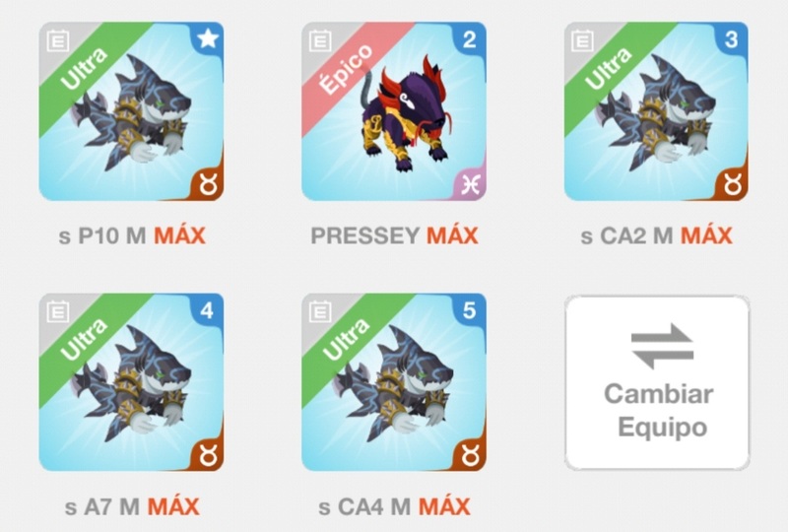Screen dimensions: 788x532
Task: Click the PRESSEY MÁX name label
Action: (395, 235)
